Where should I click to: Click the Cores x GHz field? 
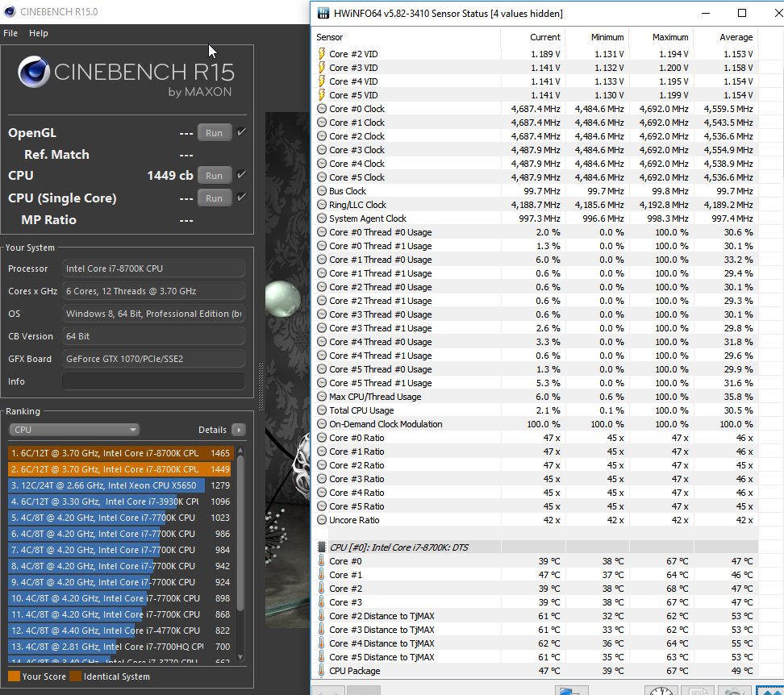(x=153, y=291)
